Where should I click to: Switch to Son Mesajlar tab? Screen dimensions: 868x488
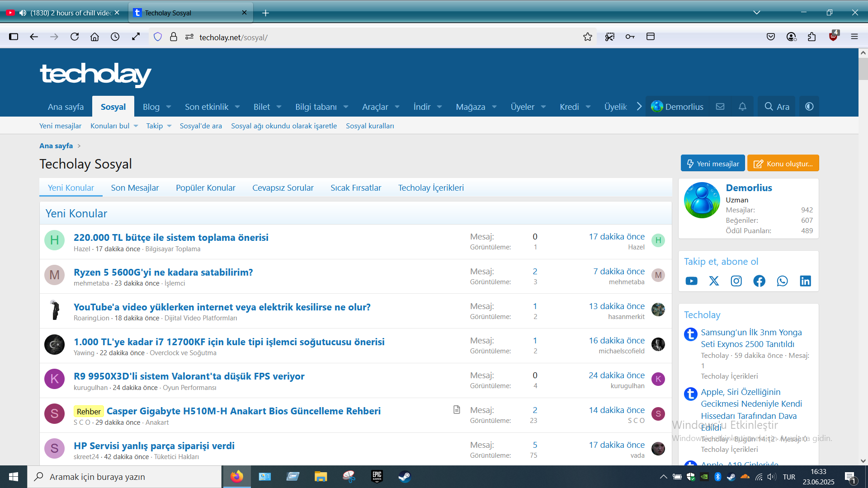click(x=135, y=188)
